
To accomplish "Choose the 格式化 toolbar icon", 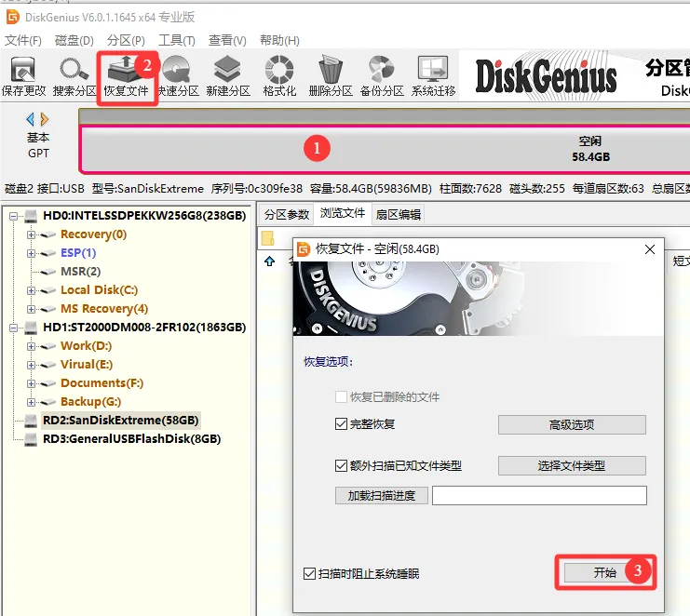I will click(279, 76).
